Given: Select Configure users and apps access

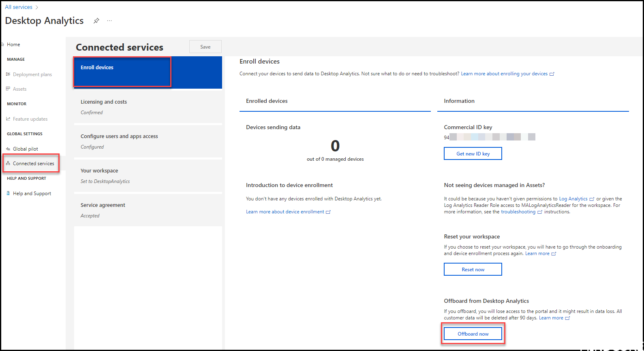Looking at the screenshot, I should pyautogui.click(x=148, y=141).
